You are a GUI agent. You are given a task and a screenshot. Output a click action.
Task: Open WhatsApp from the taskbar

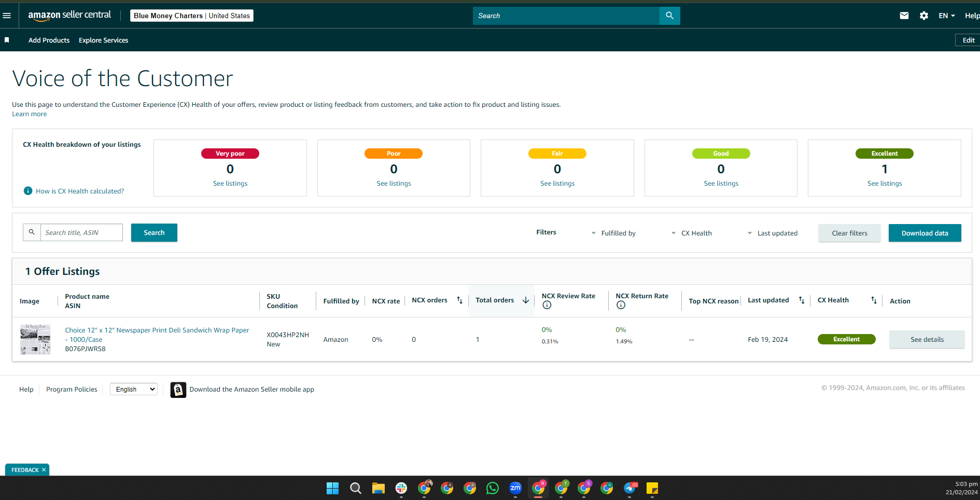[x=492, y=488]
